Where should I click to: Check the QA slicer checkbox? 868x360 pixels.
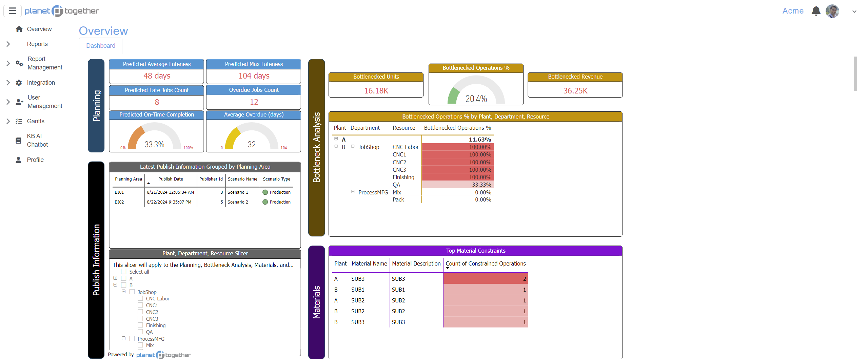tap(140, 332)
